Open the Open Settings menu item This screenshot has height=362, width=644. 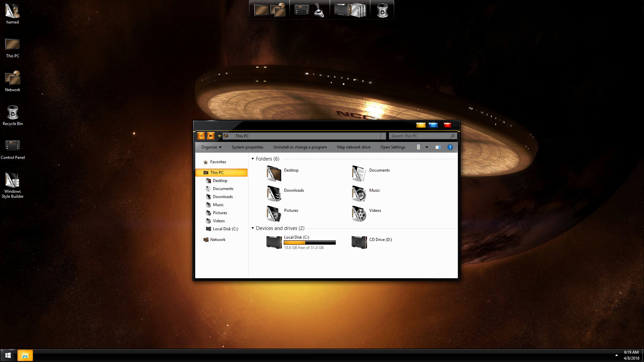click(x=392, y=147)
